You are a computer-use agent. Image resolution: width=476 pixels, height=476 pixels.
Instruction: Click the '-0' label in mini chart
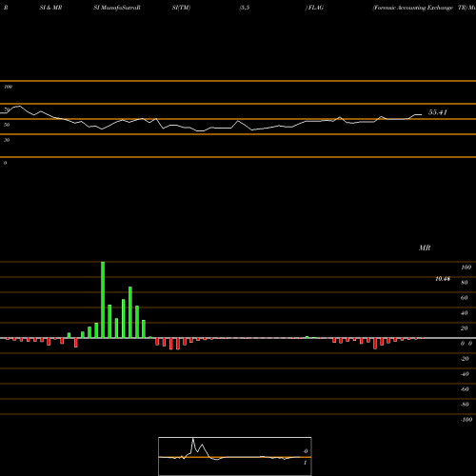(x=305, y=451)
